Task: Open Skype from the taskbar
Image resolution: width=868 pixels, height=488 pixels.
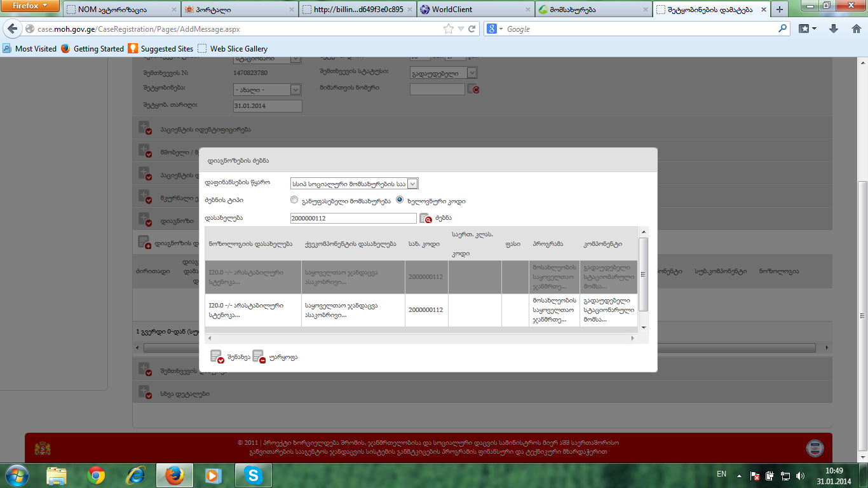Action: tap(254, 475)
